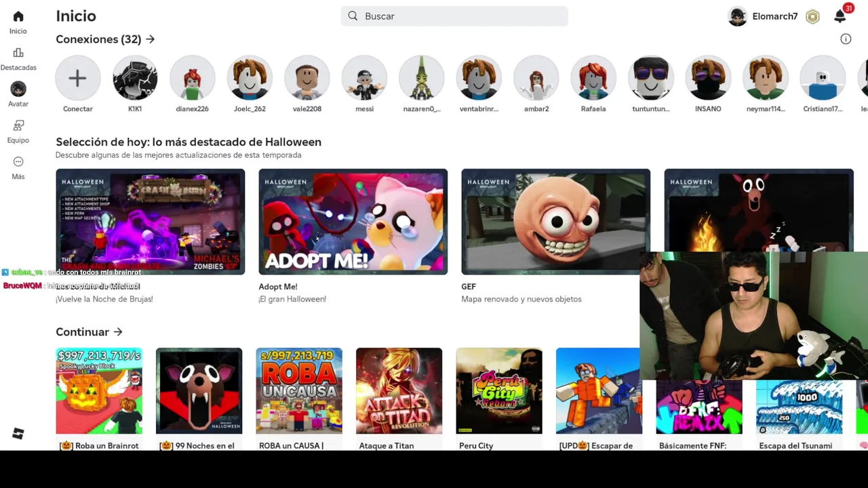Open vale2208's avatar
This screenshot has height=488, width=868.
307,78
